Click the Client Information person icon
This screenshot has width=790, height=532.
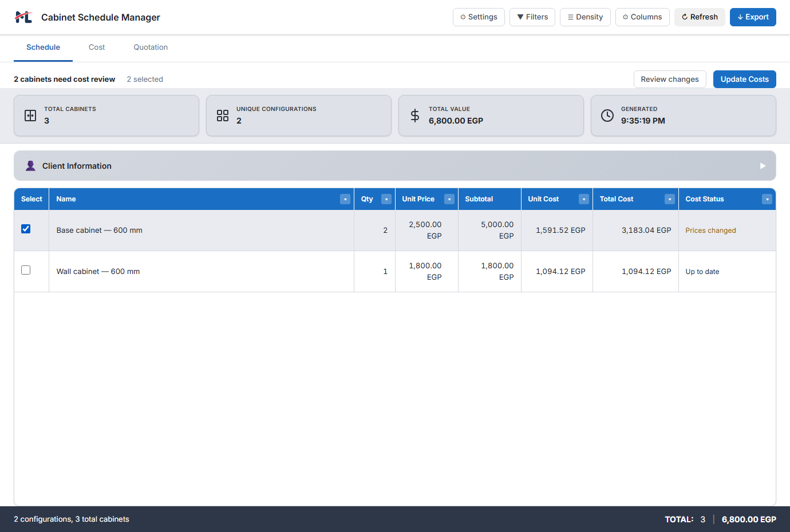coord(30,166)
